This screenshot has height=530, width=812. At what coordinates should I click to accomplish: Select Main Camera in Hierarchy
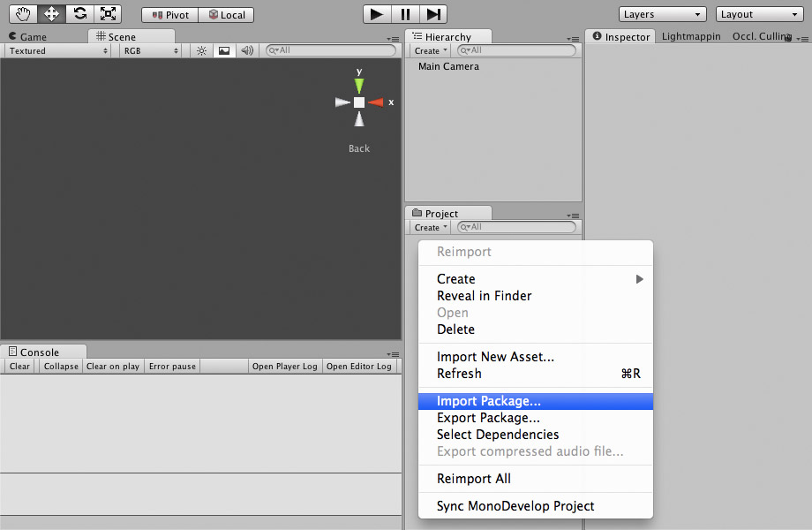coord(448,66)
